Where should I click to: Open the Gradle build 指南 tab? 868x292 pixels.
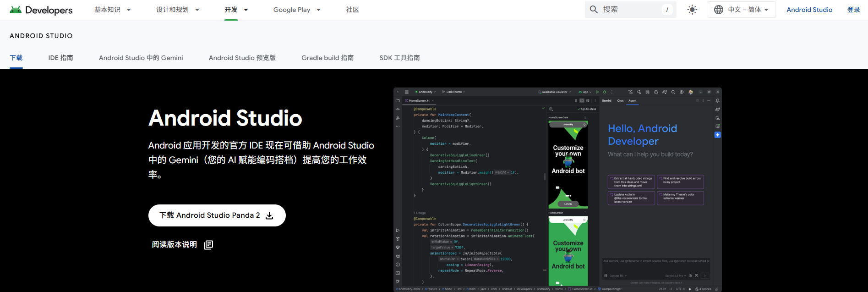pos(328,58)
